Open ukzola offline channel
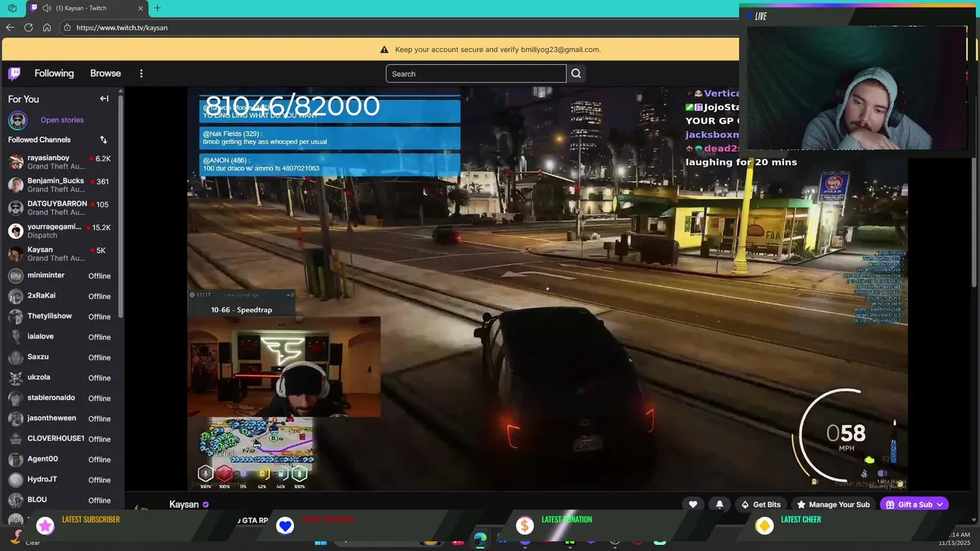This screenshot has height=551, width=980. 60,377
